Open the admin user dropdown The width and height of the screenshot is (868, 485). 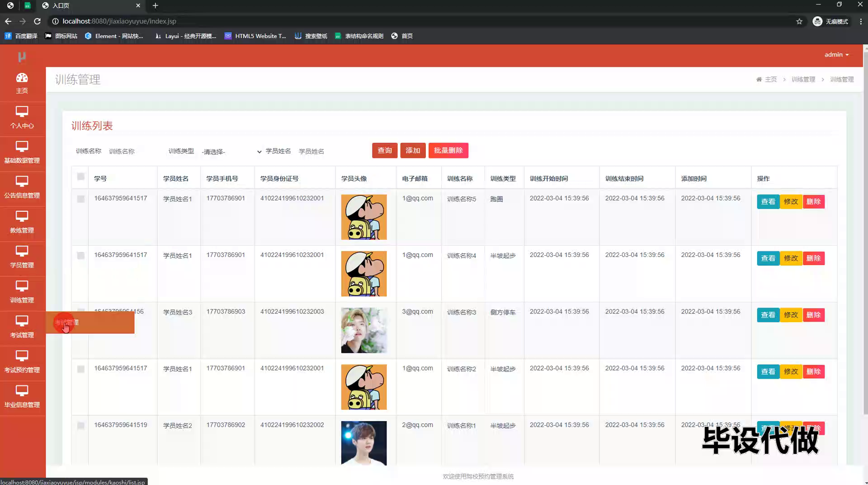[x=836, y=54]
